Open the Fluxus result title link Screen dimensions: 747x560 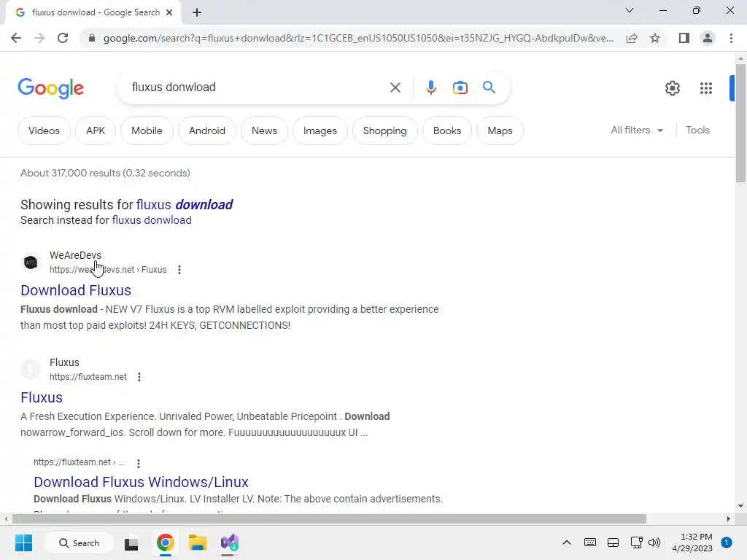42,397
